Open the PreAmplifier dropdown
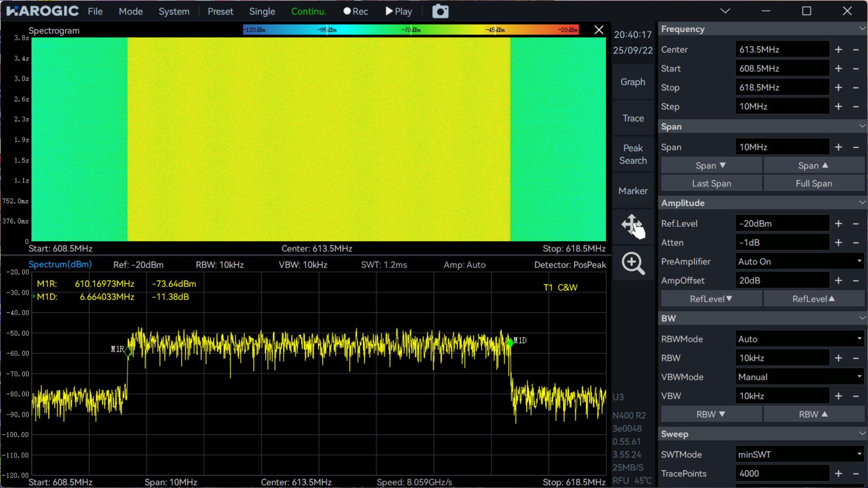The height and width of the screenshot is (488, 868). [x=799, y=261]
